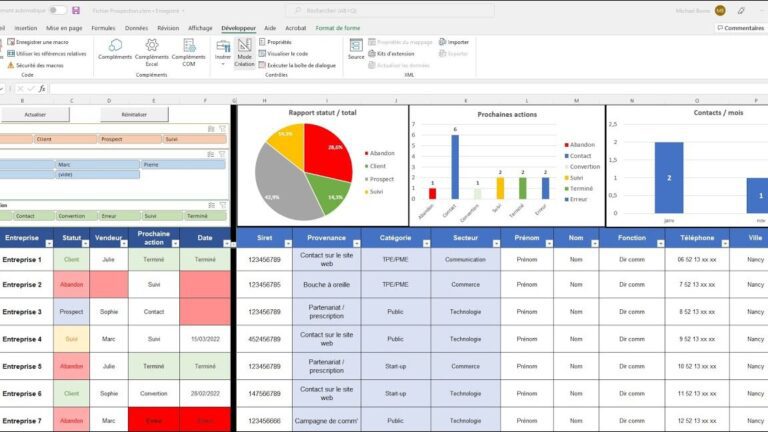Clear filter on the Marc/Pierre slicer

222,154
